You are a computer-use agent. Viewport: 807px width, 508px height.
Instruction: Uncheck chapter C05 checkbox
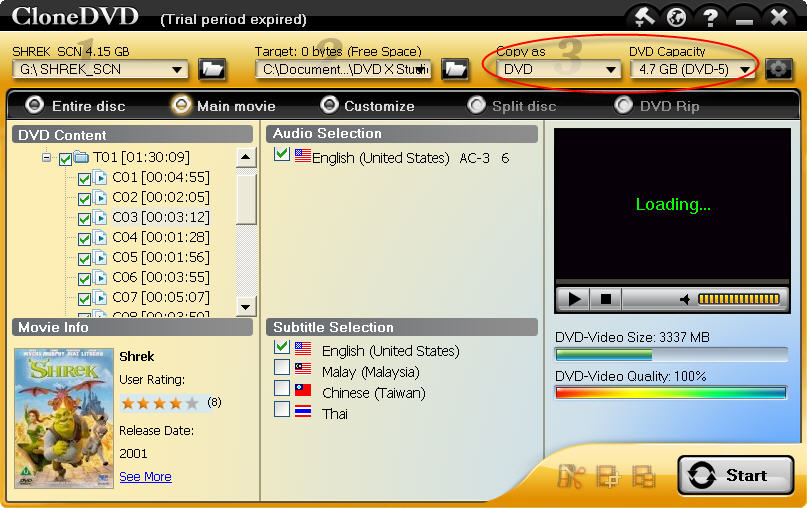coord(84,258)
